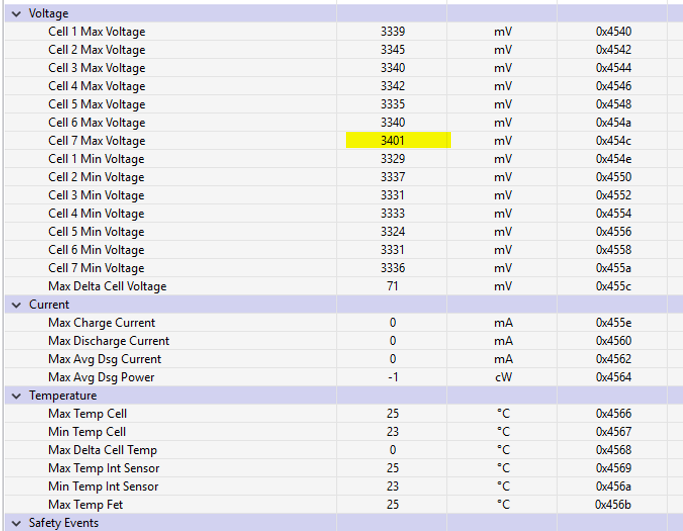The width and height of the screenshot is (683, 531).
Task: Select the Max Avg Dsg Power row label
Action: pos(101,378)
